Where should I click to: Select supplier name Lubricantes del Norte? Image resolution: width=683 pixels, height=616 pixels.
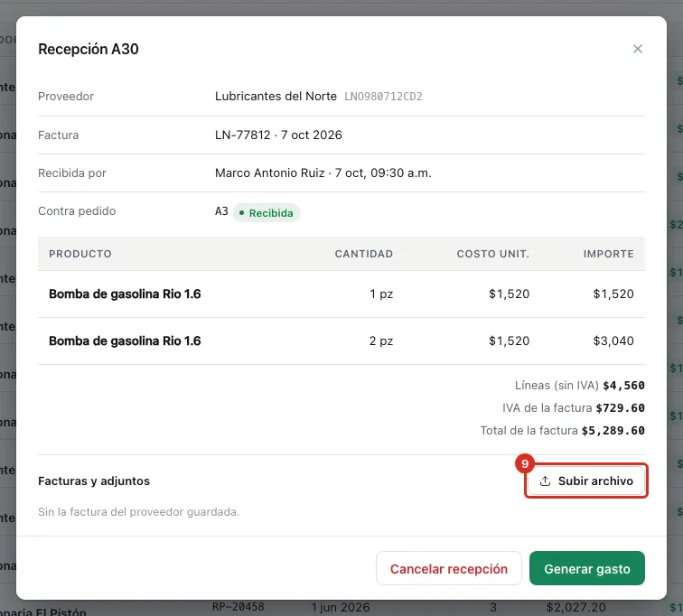[x=276, y=97]
